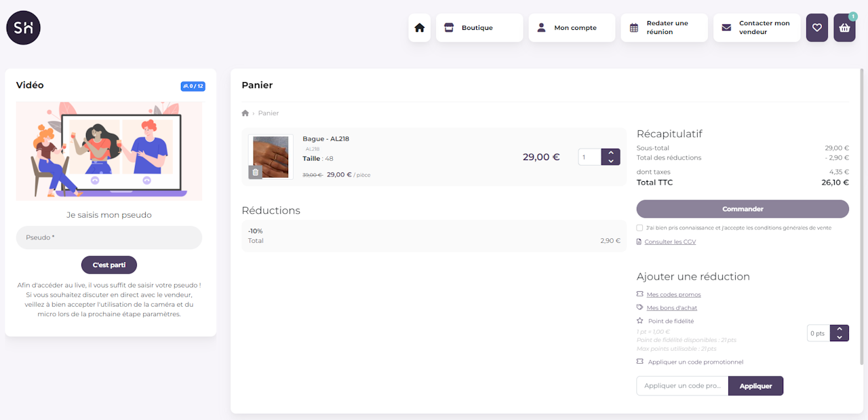
Task: Open the shopping basket icon
Action: 844,28
